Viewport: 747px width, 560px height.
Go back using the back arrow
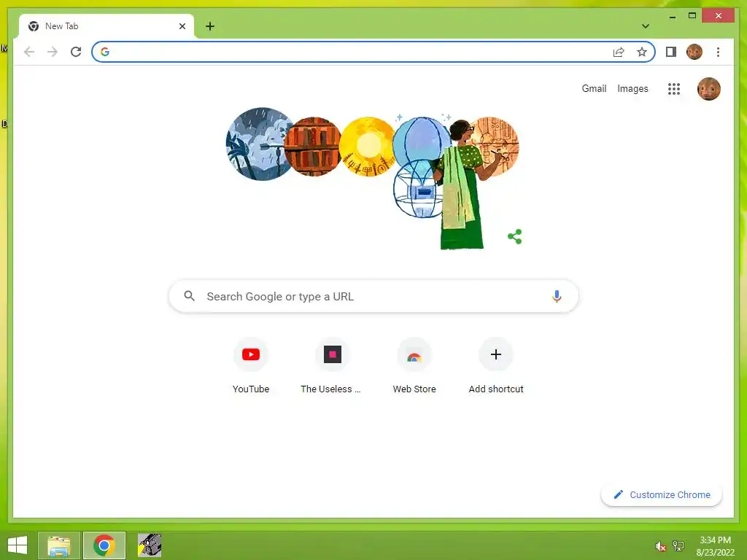[x=29, y=52]
